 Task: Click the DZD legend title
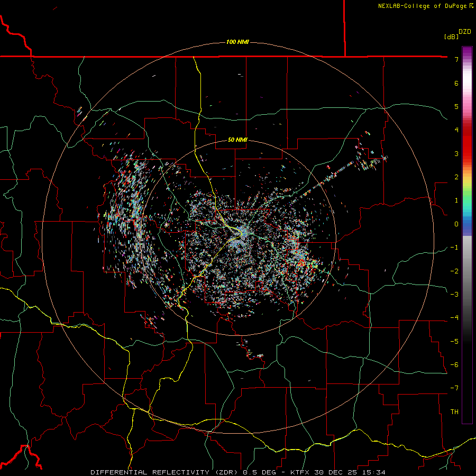pos(465,32)
